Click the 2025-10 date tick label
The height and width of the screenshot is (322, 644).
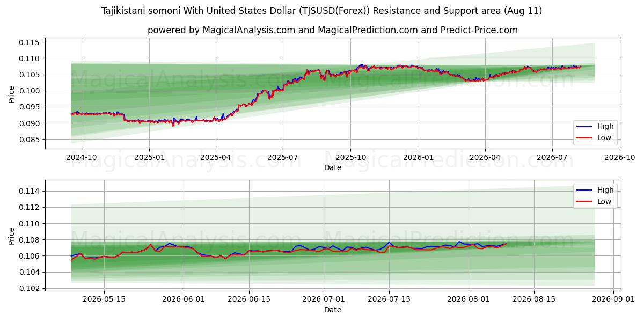click(350, 157)
